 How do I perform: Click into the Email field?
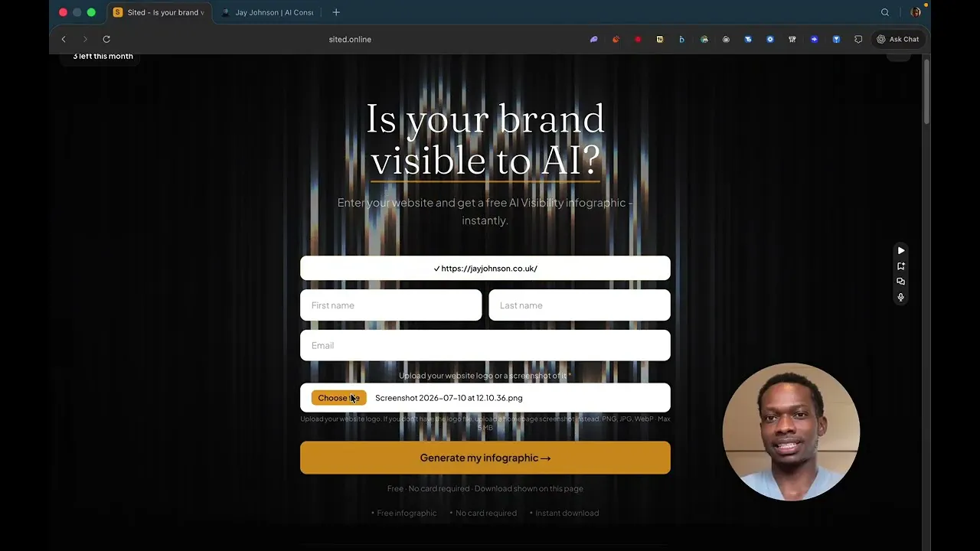485,345
